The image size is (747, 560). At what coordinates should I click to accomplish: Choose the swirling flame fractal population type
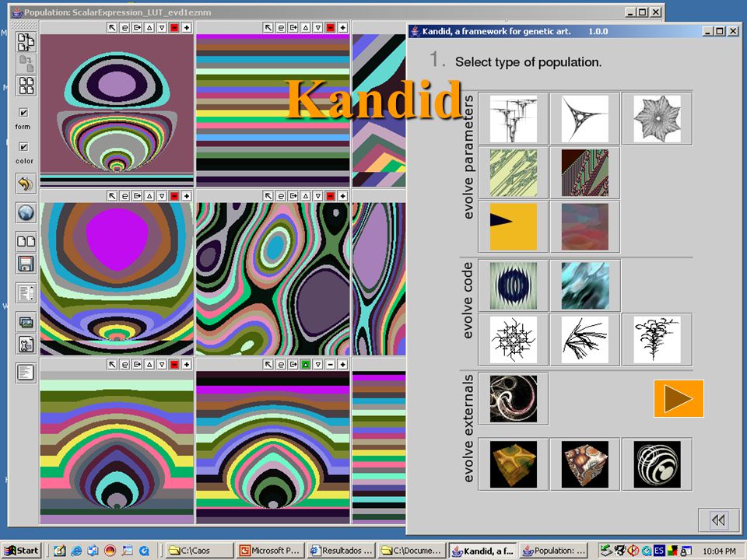point(513,398)
